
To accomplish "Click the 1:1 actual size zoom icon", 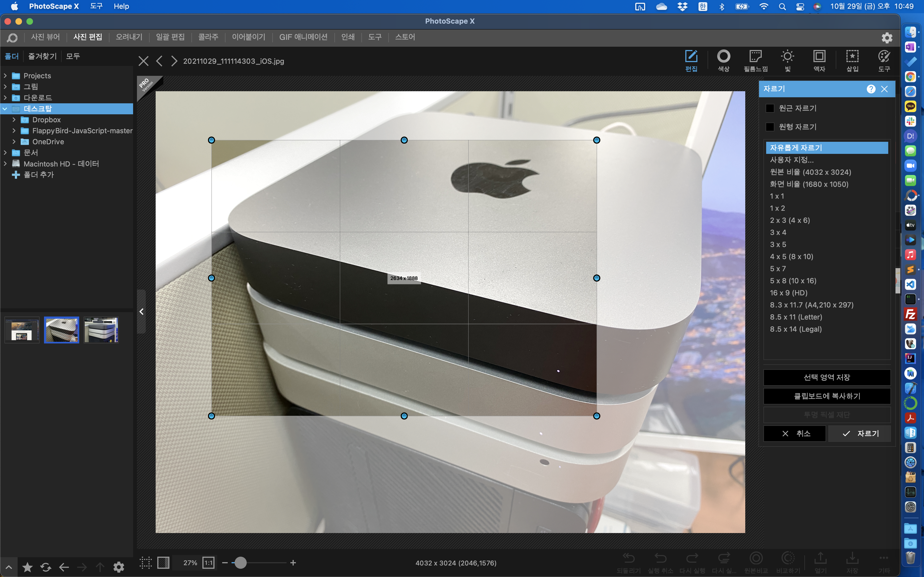I will (208, 562).
